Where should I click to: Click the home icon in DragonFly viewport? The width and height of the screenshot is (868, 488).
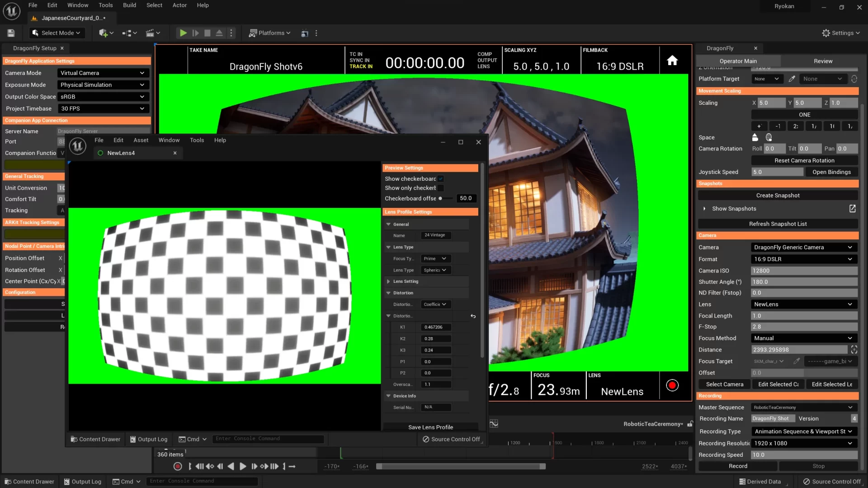pos(672,60)
